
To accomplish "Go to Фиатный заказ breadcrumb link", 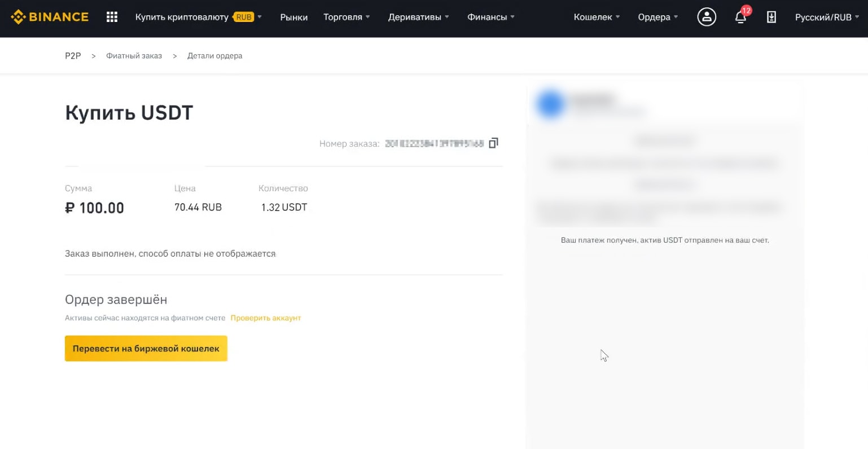I will click(134, 56).
